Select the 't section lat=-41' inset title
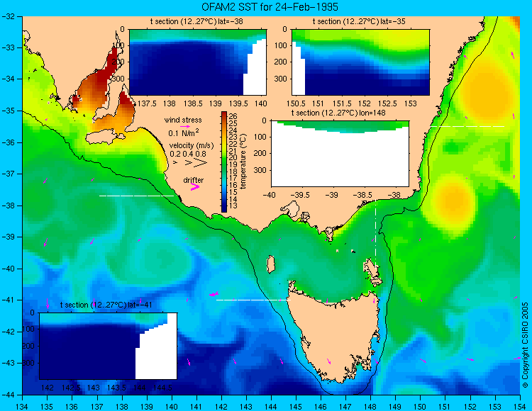This screenshot has width=532, height=411. click(x=106, y=305)
